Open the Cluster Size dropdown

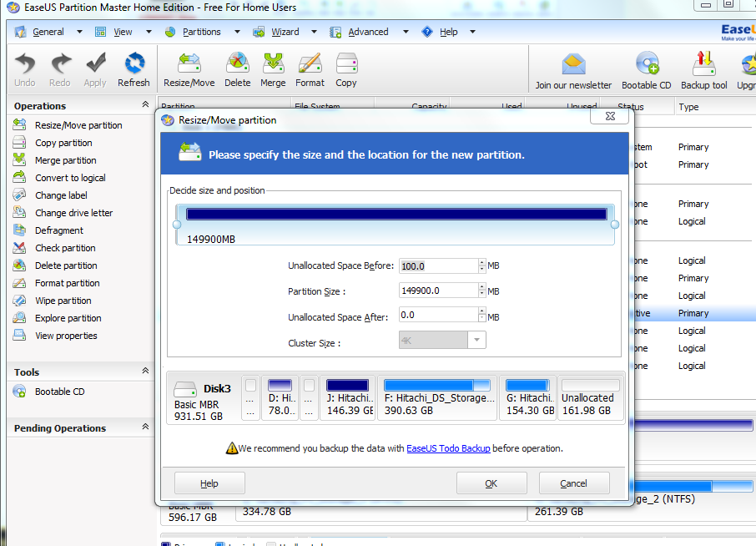tap(476, 340)
